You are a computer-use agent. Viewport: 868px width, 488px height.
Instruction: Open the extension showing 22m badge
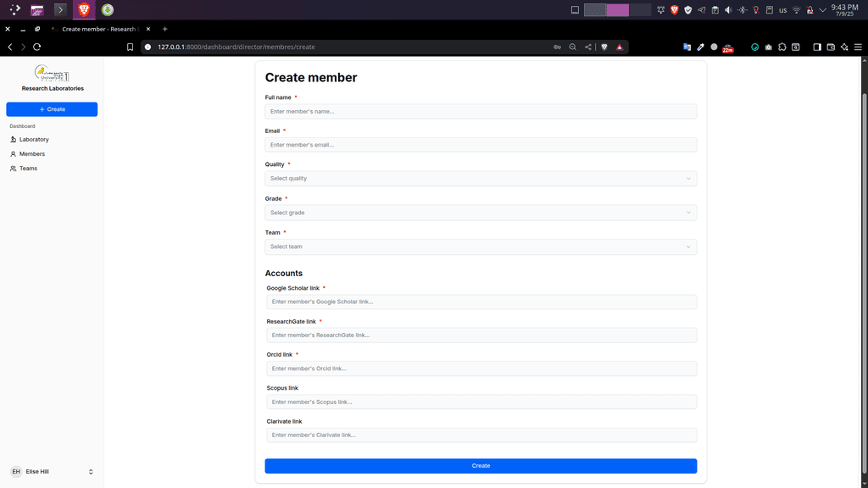[x=728, y=48]
